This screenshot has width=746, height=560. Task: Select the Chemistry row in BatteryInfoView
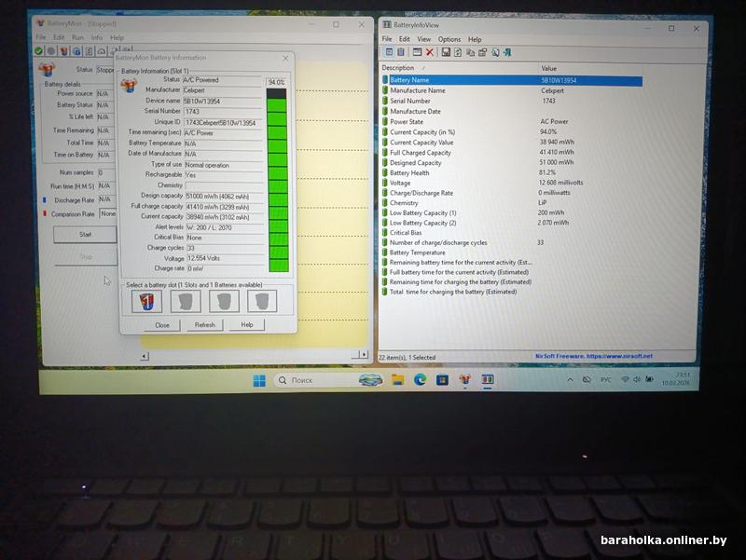click(512, 203)
